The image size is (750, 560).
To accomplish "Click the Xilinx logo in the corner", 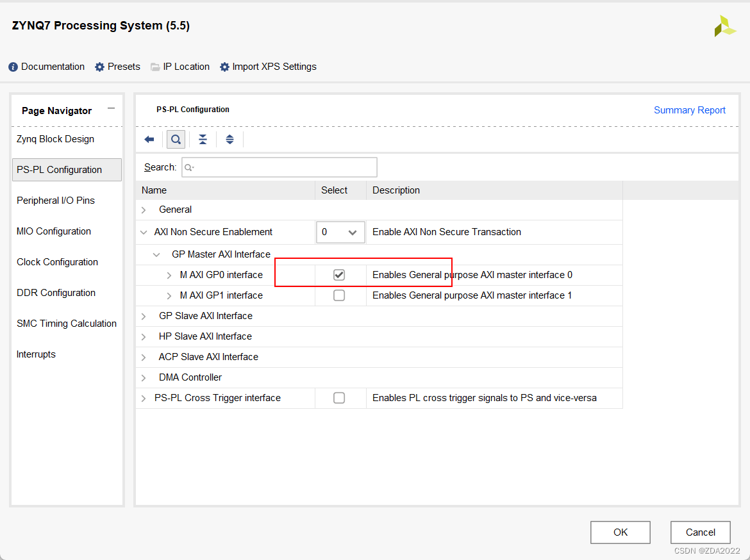I will pyautogui.click(x=724, y=26).
